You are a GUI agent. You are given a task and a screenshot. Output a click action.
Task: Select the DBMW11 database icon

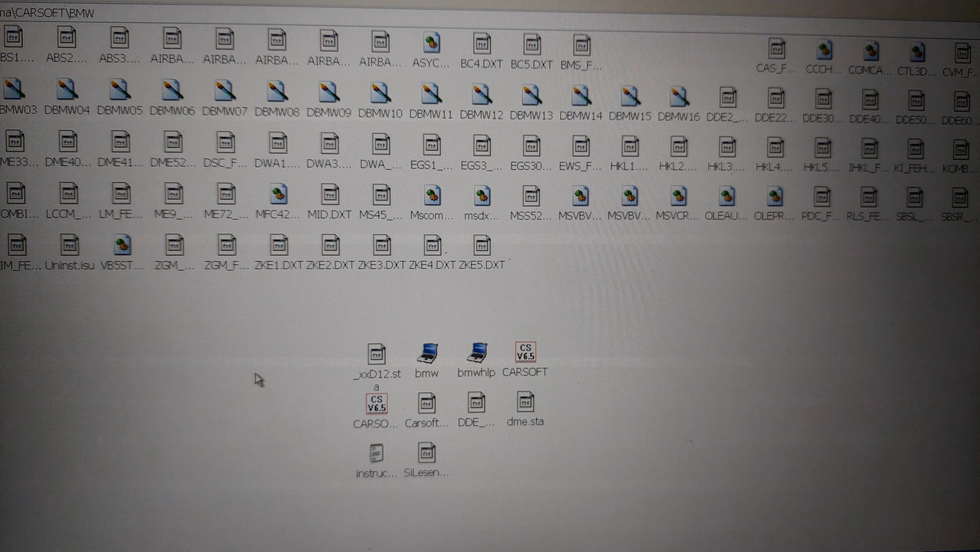(x=431, y=94)
